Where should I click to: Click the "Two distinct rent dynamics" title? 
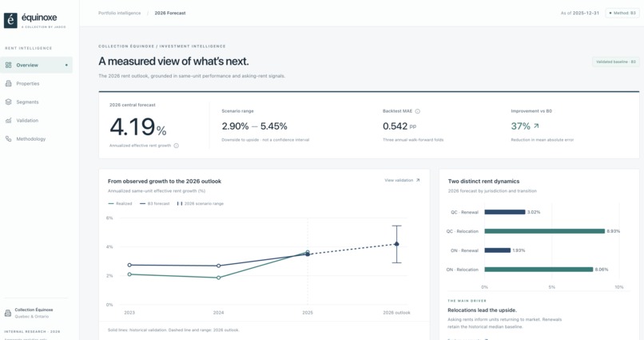pos(483,182)
